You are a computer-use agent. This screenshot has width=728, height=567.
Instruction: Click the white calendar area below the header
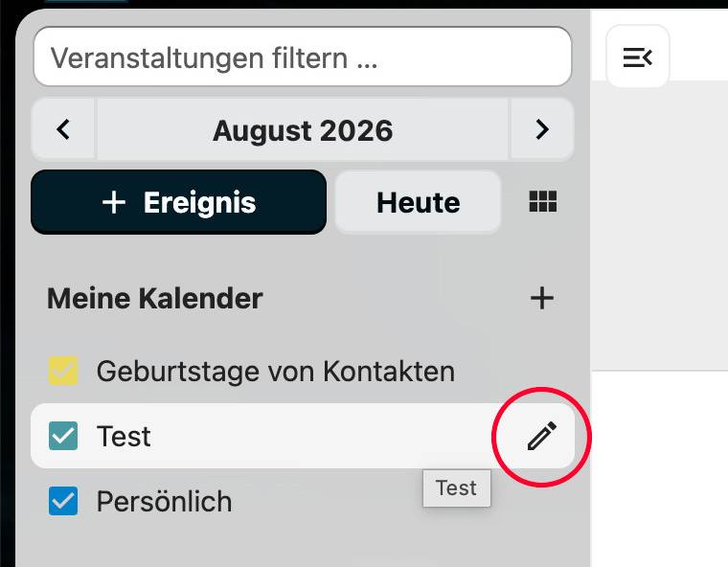[x=660, y=468]
